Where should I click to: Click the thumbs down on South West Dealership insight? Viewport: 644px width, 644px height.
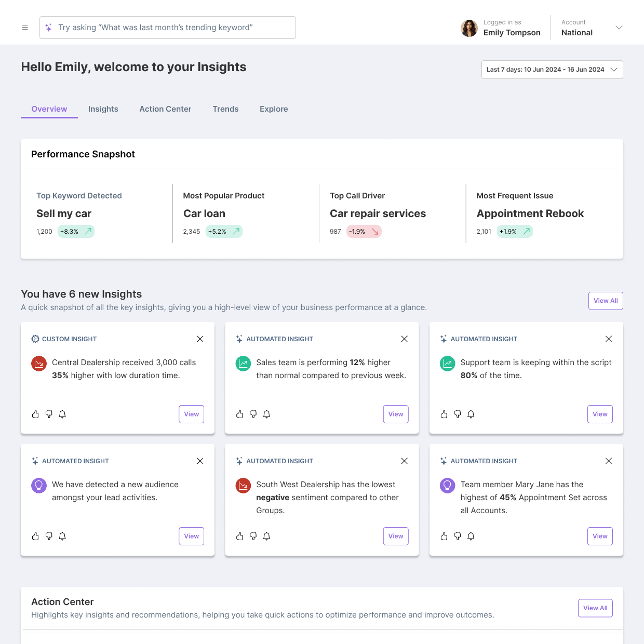(x=253, y=536)
